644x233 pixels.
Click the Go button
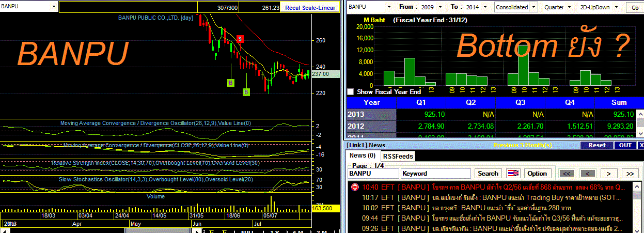[x=635, y=7]
